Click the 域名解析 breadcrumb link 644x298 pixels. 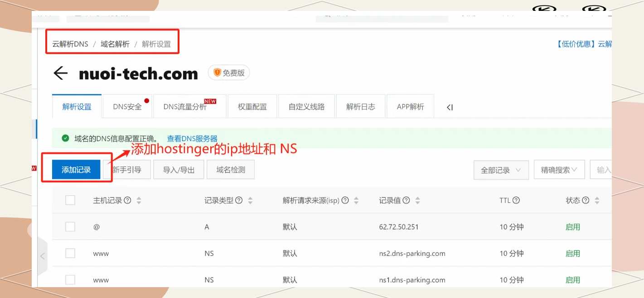tap(115, 44)
